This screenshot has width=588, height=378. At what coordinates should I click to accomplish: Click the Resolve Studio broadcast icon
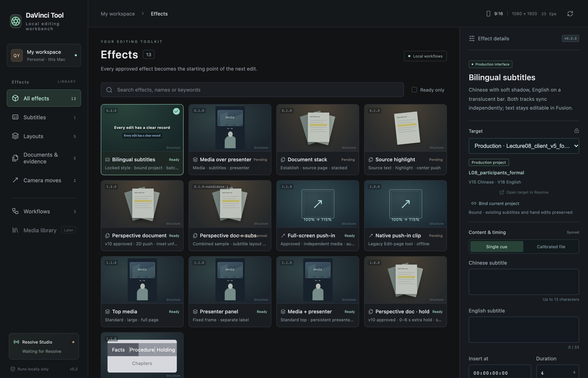(17, 342)
